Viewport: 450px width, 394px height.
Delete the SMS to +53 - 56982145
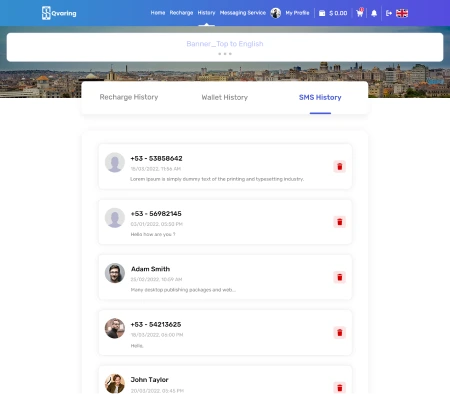pyautogui.click(x=340, y=222)
